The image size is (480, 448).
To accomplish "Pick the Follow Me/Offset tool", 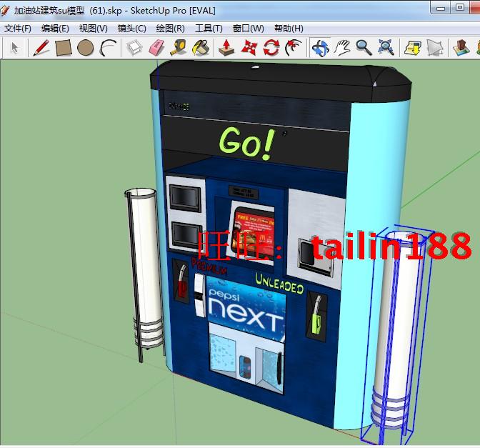I will pos(294,48).
